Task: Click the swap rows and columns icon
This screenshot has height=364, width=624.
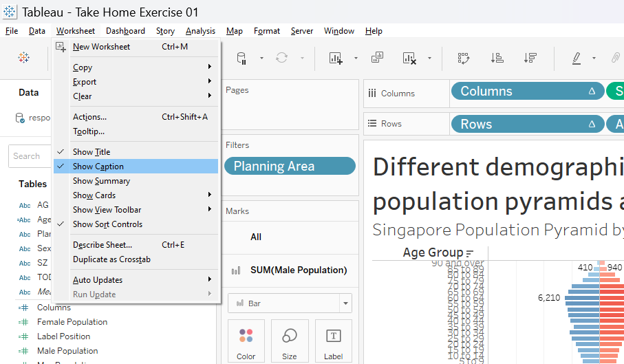Action: tap(464, 58)
